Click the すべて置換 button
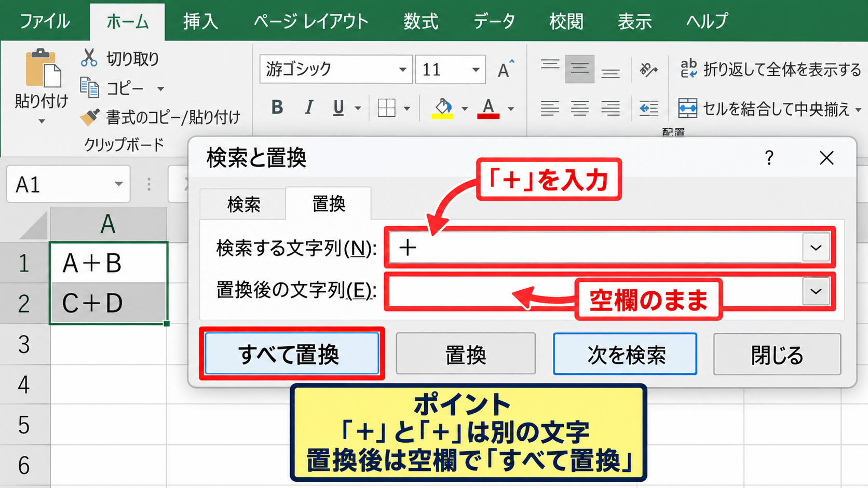The height and width of the screenshot is (488, 868). (292, 354)
